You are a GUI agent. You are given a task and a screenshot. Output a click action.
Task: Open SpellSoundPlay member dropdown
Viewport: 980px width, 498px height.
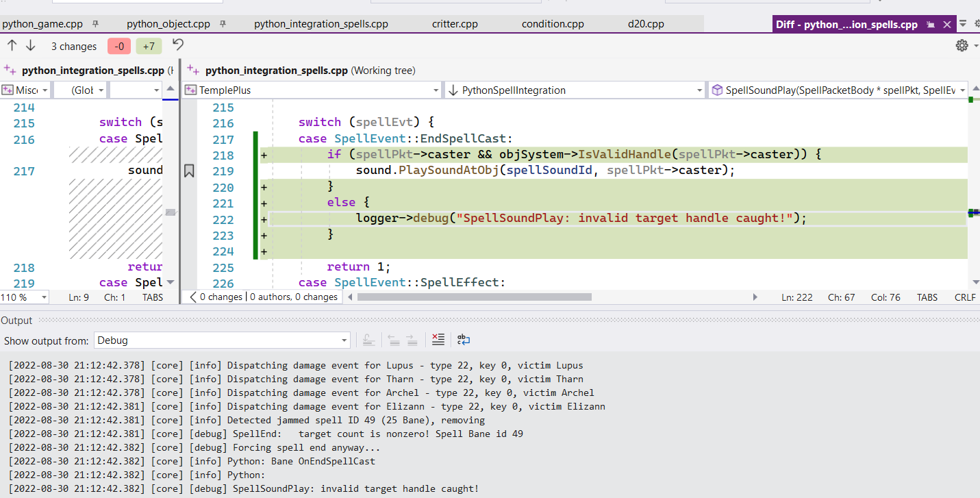(x=838, y=90)
